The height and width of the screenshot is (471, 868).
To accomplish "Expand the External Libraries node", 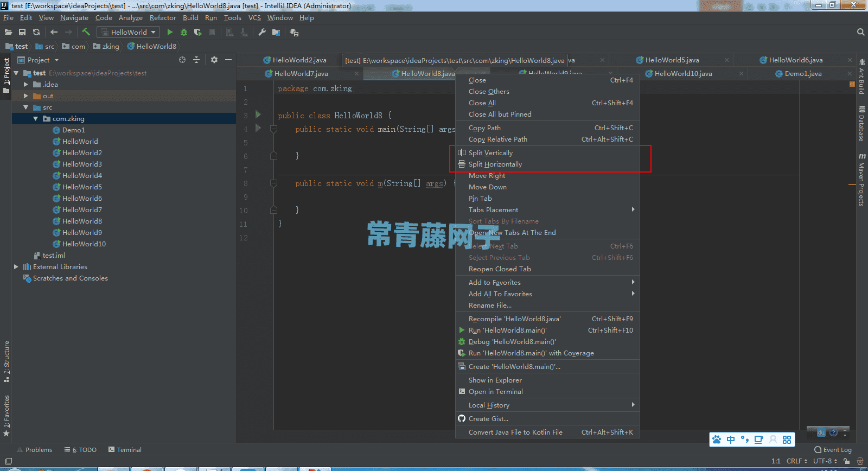I will (16, 267).
